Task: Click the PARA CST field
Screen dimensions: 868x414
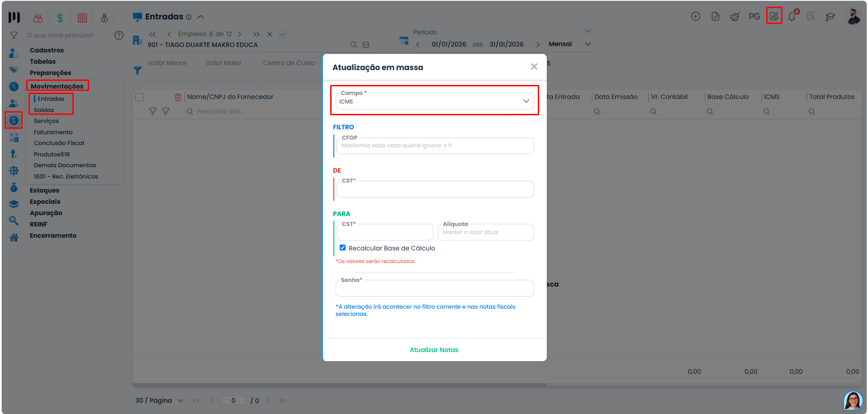Action: tap(385, 232)
